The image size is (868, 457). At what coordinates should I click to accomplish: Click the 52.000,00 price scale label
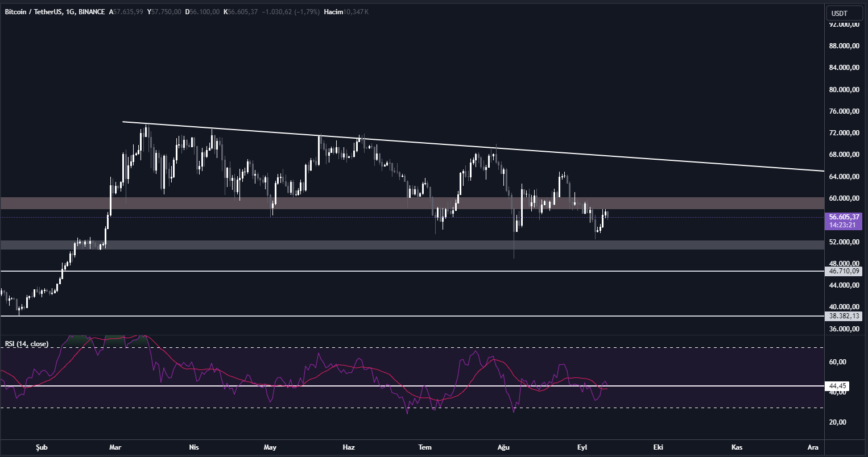coord(844,242)
